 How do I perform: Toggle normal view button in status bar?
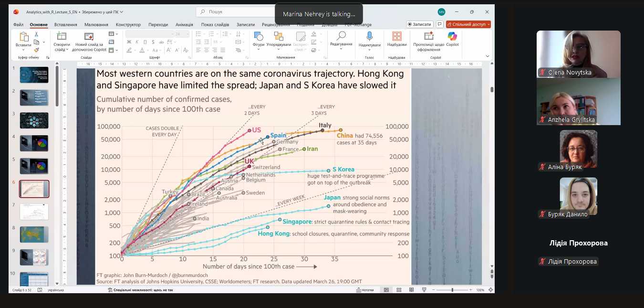pyautogui.click(x=386, y=290)
